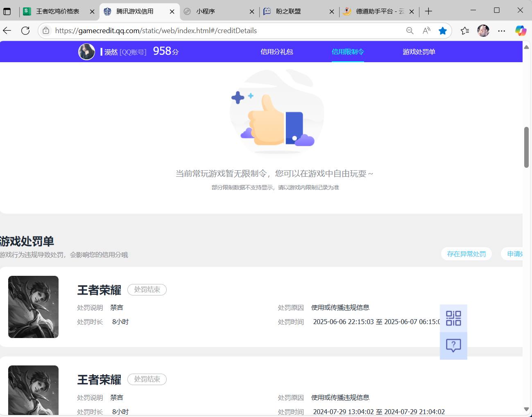Refresh the current page

(25, 30)
